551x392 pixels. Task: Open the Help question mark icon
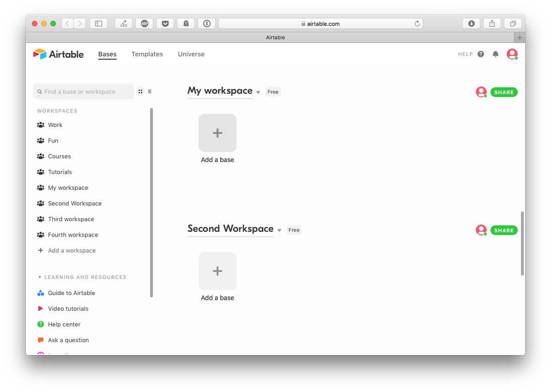(481, 54)
